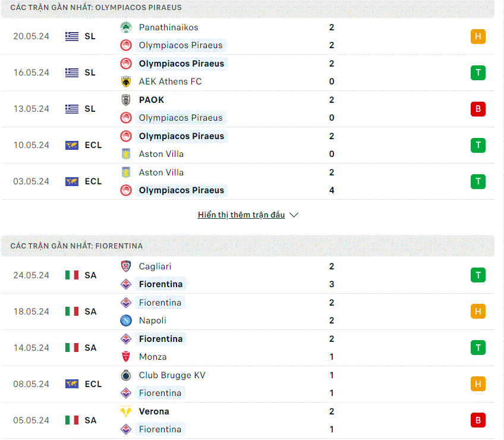Screen dimensions: 504x440
Task: Select the Olympiacos Piraeus recent matches header
Action: pyautogui.click(x=248, y=8)
